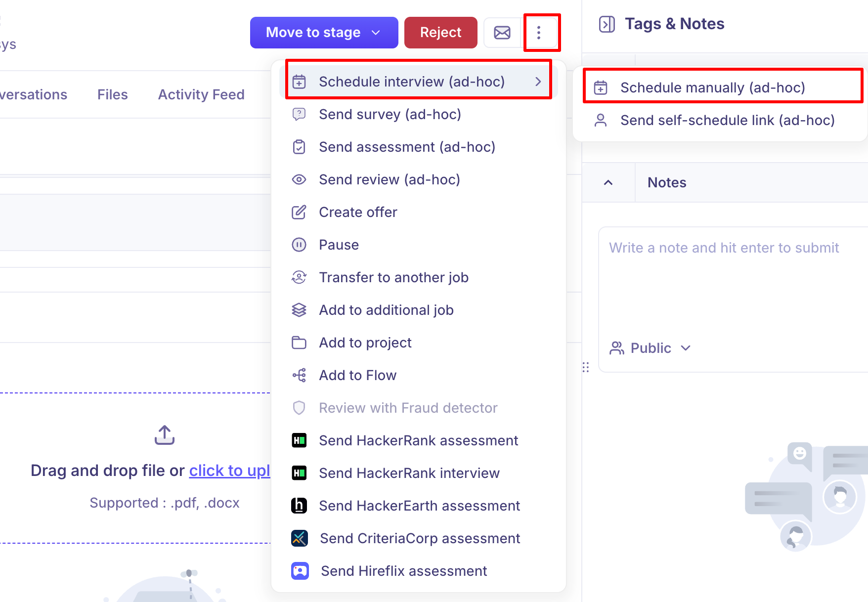Select Transfer to another job

coord(419,277)
